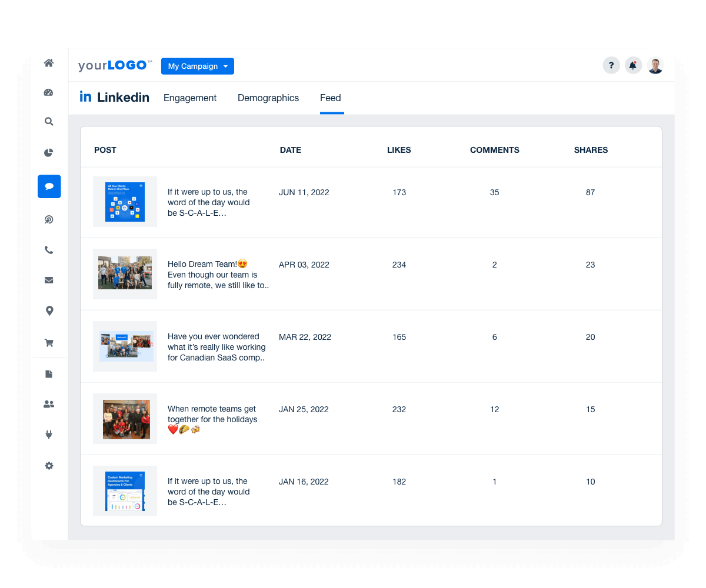The image size is (706, 588).
Task: Sort by the COMMENTS column header
Action: [495, 150]
